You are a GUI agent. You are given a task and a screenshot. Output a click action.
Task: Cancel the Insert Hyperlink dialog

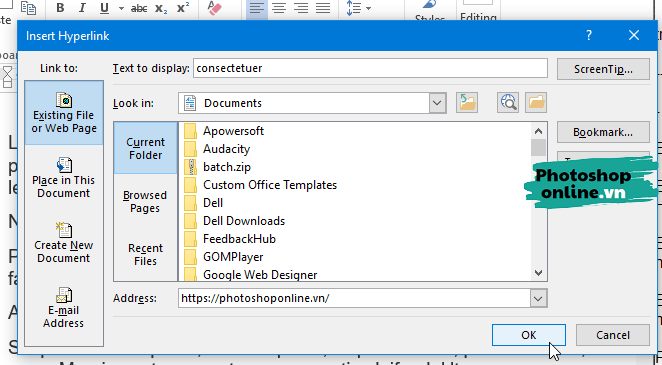(613, 335)
